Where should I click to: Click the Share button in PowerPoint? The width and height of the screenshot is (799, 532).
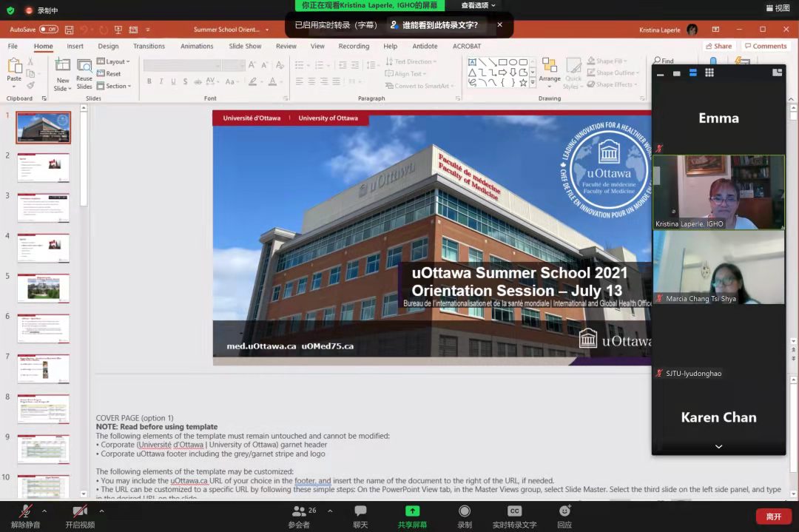click(718, 46)
